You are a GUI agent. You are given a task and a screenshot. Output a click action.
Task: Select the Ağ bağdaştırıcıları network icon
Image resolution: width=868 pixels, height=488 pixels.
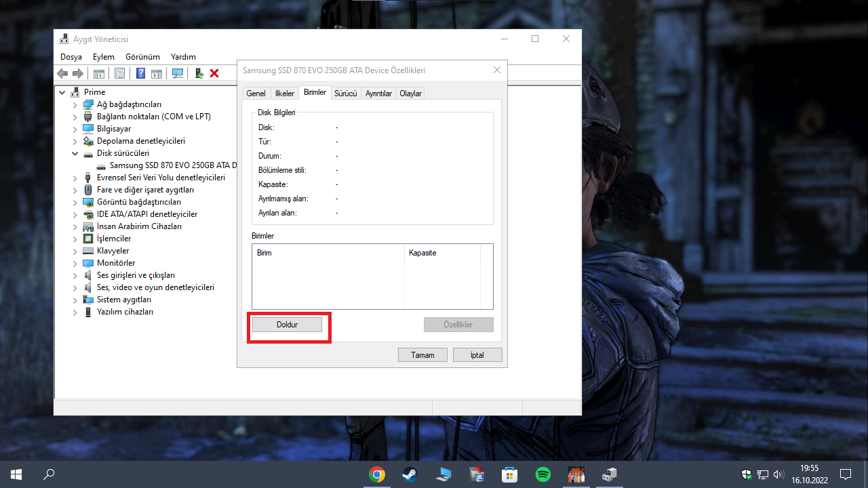[x=88, y=104]
